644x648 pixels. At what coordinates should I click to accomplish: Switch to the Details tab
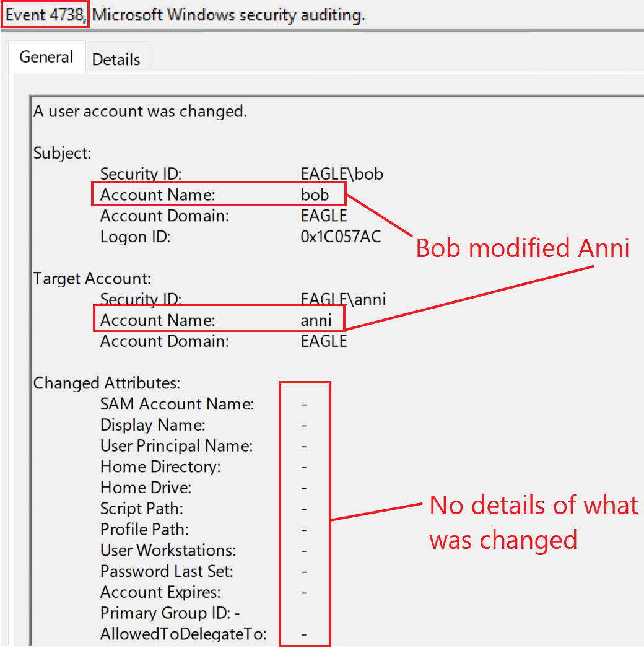116,59
